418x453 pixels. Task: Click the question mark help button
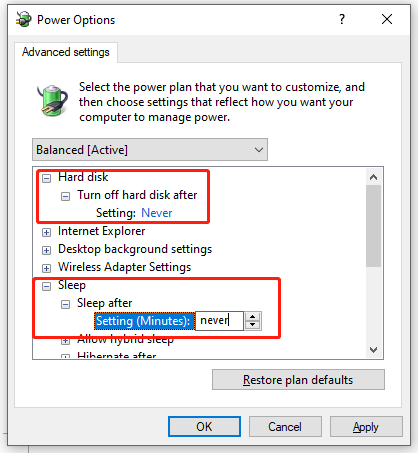click(342, 19)
